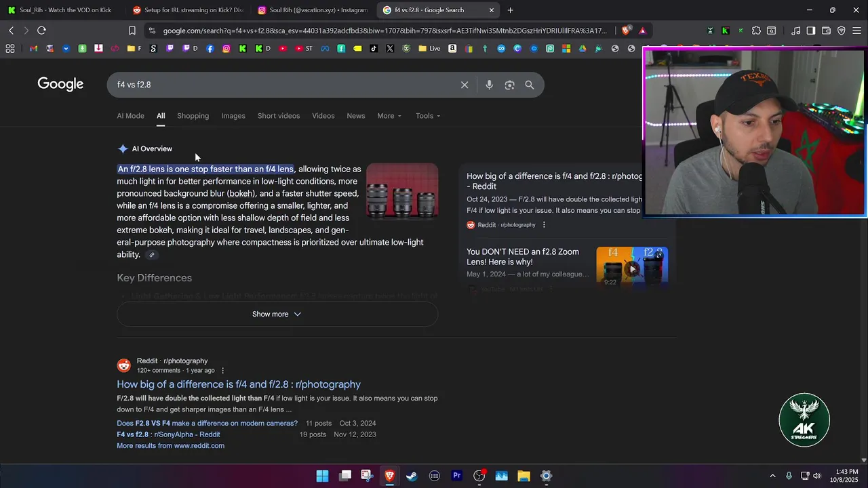Open File Explorer from the taskbar
The width and height of the screenshot is (868, 488).
click(x=524, y=476)
